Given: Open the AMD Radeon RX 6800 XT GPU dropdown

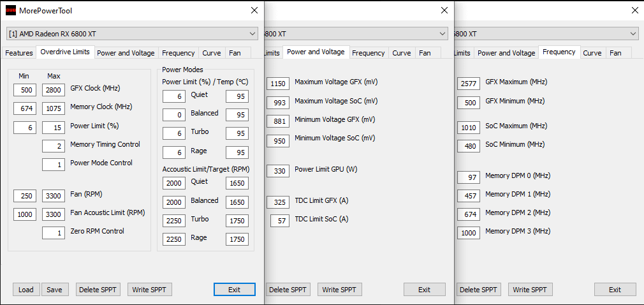Looking at the screenshot, I should 132,34.
